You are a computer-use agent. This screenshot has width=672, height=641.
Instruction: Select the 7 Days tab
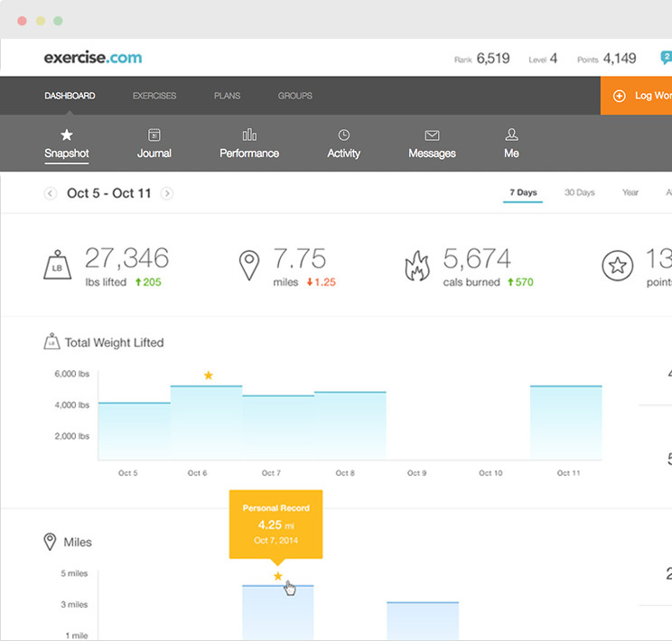pyautogui.click(x=523, y=192)
